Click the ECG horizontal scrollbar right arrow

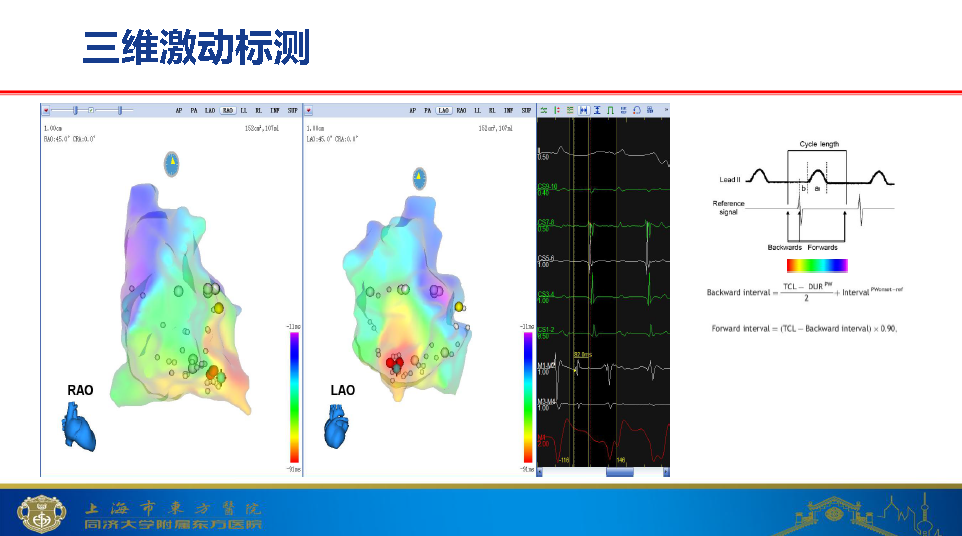(x=664, y=471)
